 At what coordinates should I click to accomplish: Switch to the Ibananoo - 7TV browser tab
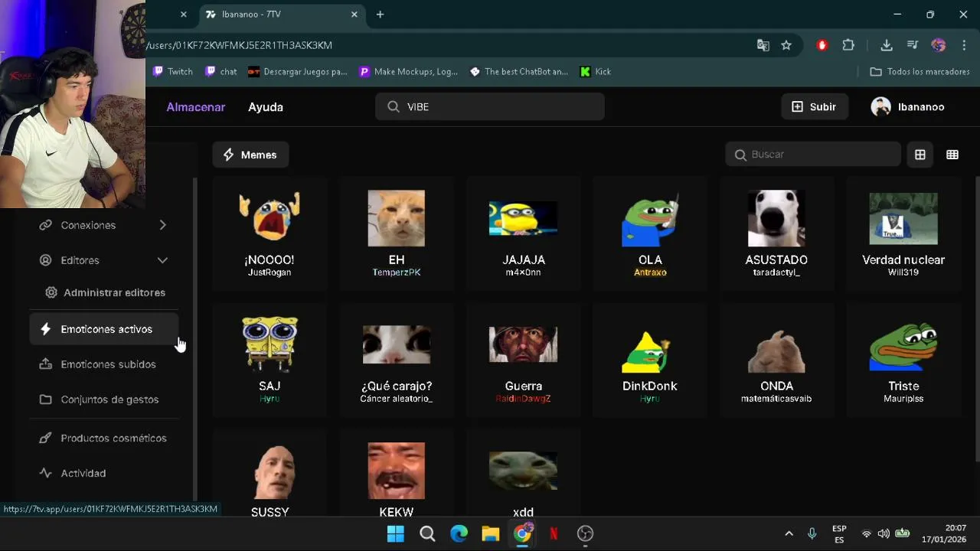click(280, 15)
